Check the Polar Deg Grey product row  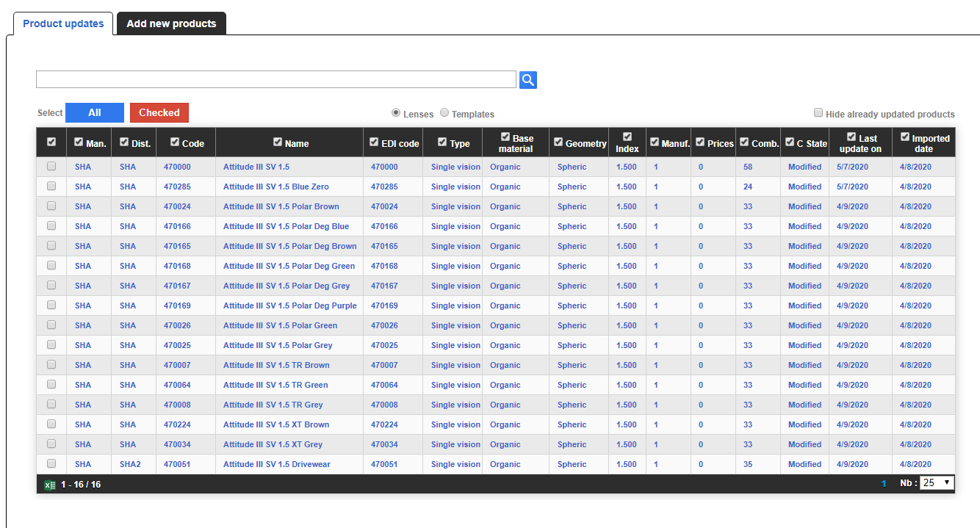(51, 286)
